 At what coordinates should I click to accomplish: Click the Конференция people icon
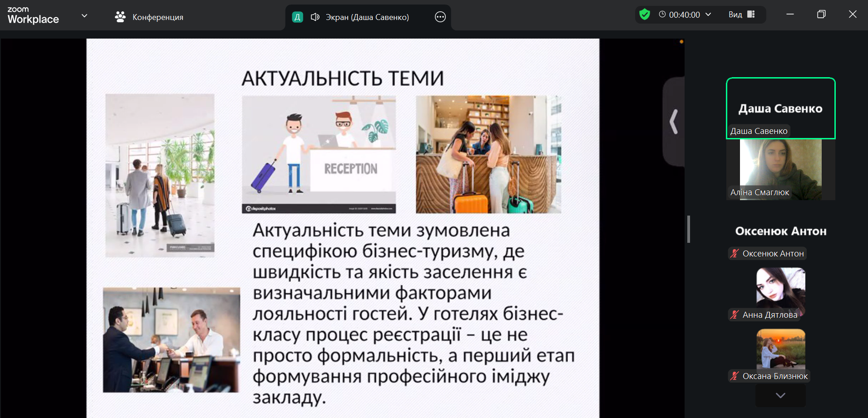tap(120, 17)
